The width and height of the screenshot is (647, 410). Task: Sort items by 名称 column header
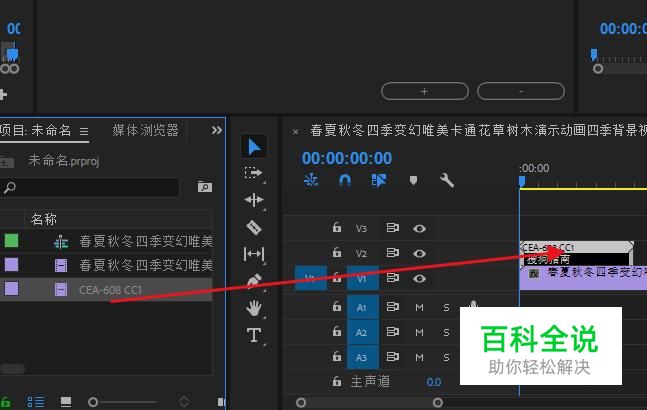click(x=43, y=219)
